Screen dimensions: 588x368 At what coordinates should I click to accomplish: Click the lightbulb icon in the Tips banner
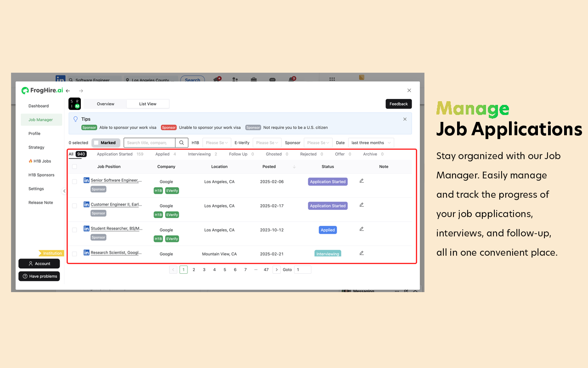point(75,119)
